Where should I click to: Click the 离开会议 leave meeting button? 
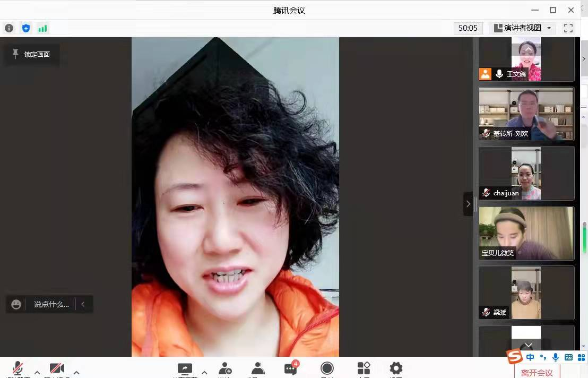(537, 372)
